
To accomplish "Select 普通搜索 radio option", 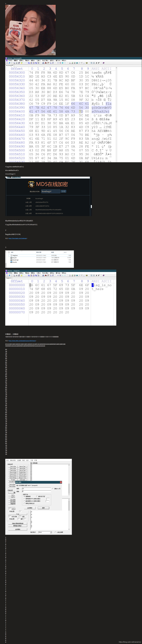I will 24,496.
